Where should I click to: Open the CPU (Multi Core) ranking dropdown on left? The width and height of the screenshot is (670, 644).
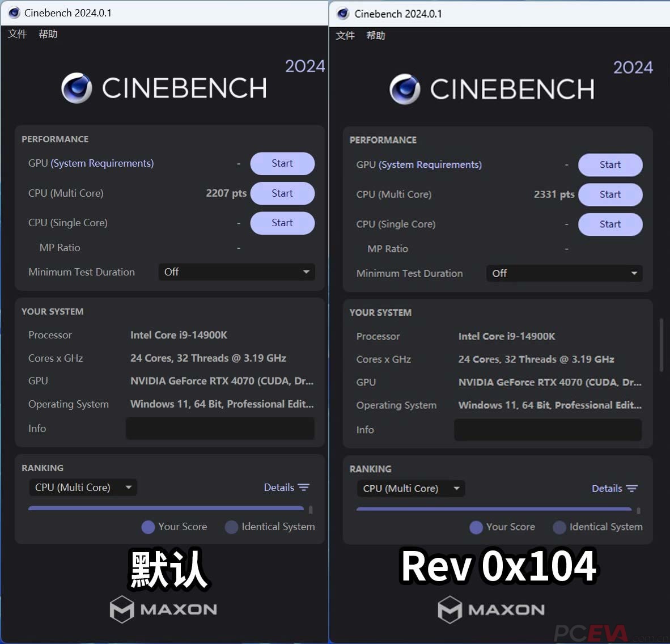click(83, 487)
